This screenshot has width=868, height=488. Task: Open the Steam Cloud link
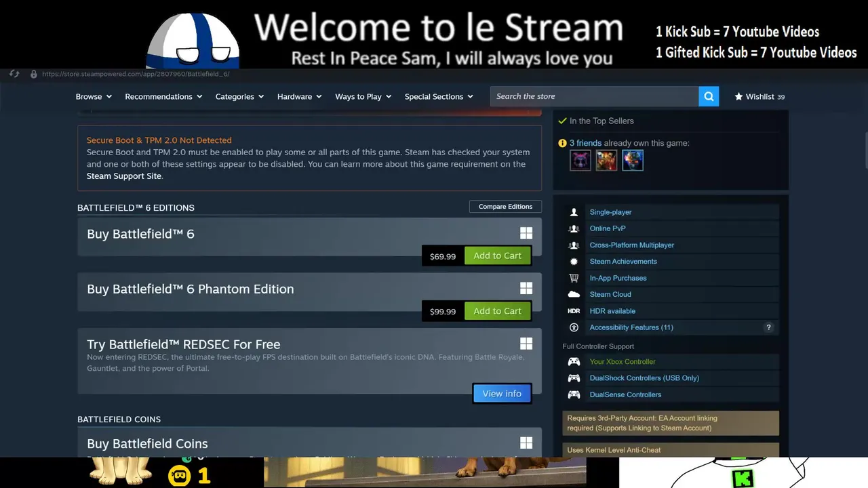(x=610, y=294)
